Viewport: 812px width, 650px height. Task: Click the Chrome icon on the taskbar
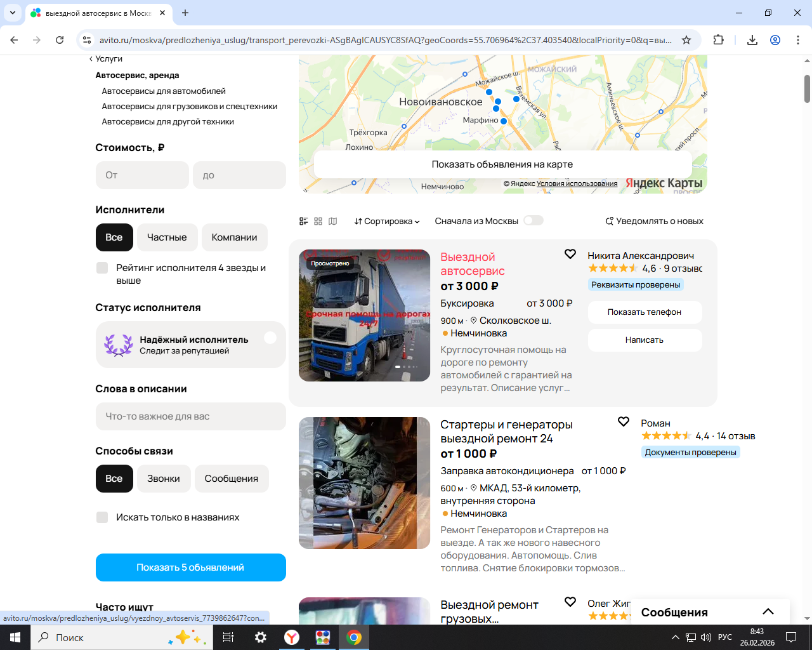(x=354, y=637)
